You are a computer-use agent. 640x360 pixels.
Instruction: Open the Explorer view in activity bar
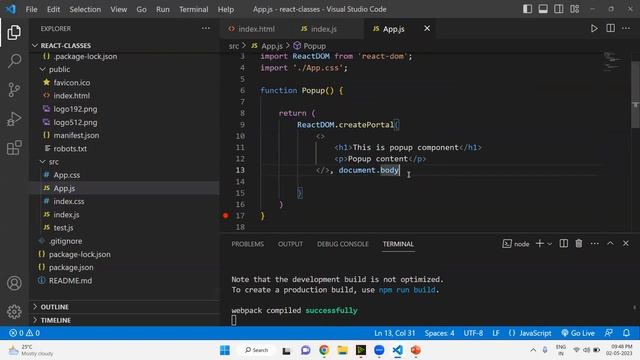(14, 32)
